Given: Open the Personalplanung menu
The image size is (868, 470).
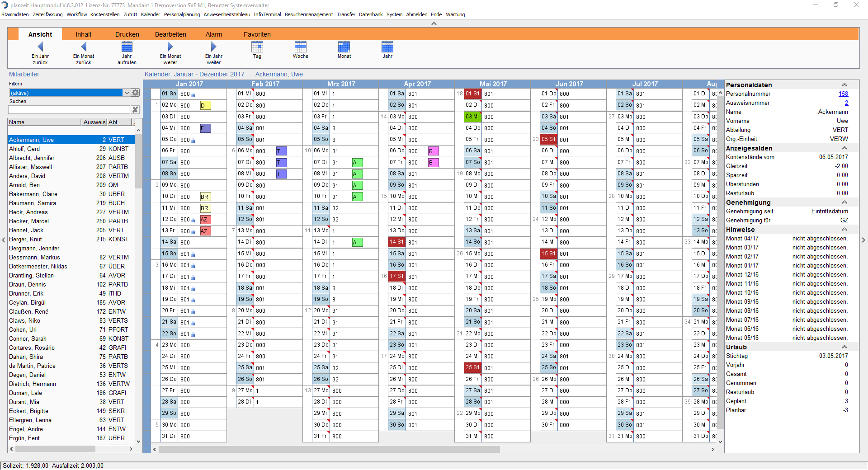Looking at the screenshot, I should (182, 14).
